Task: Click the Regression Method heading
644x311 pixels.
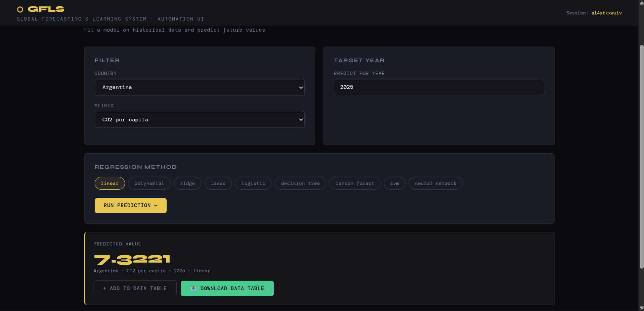Action: click(136, 167)
